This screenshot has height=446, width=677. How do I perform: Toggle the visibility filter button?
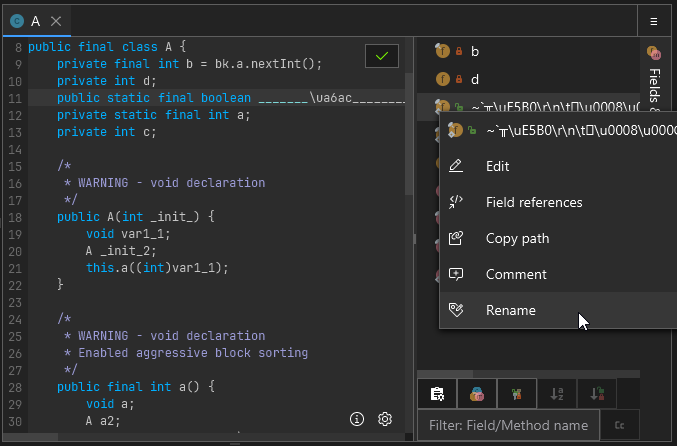(517, 394)
